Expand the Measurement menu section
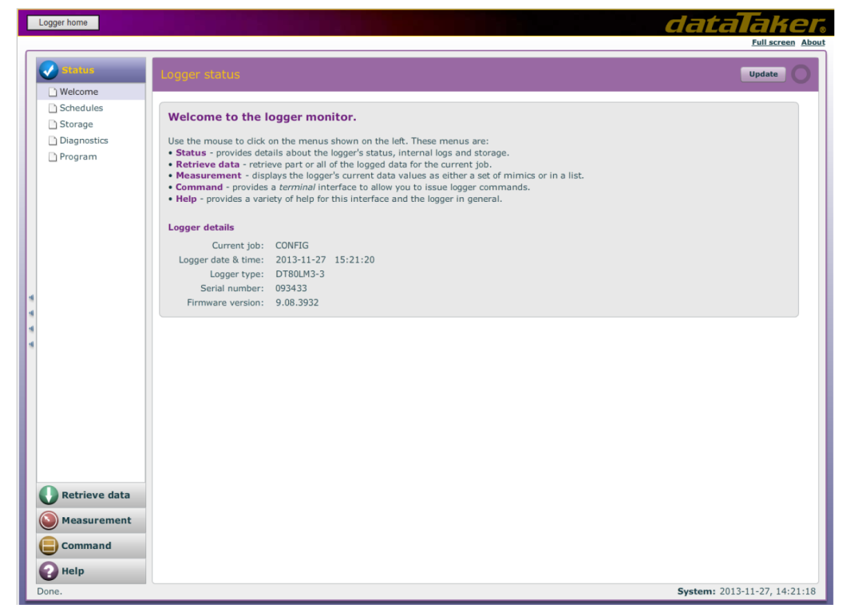The image size is (862, 616). tap(97, 521)
